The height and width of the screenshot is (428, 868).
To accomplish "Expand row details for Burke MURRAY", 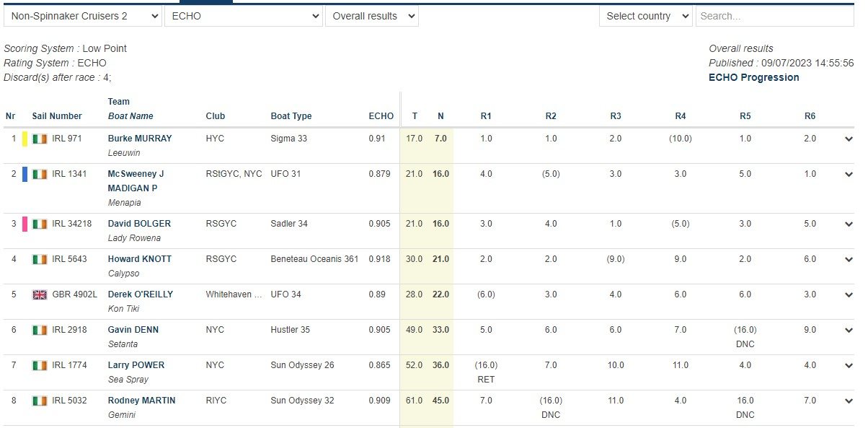I will [x=848, y=139].
